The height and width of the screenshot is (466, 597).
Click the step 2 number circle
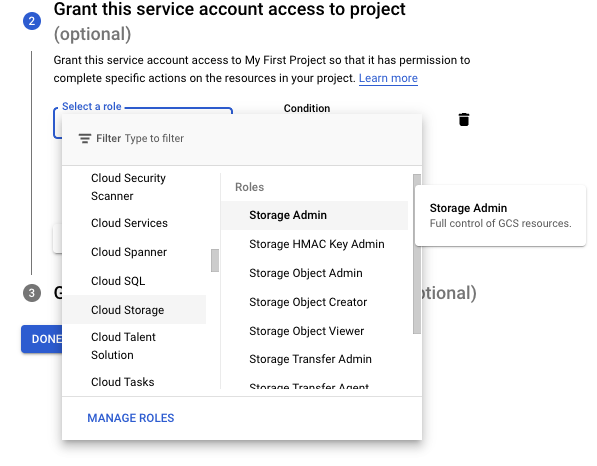coord(32,21)
